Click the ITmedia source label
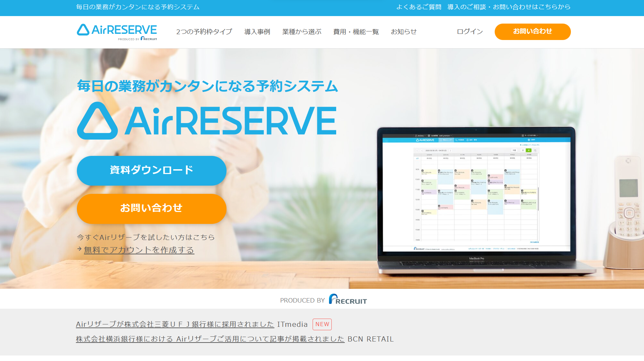 [292, 324]
